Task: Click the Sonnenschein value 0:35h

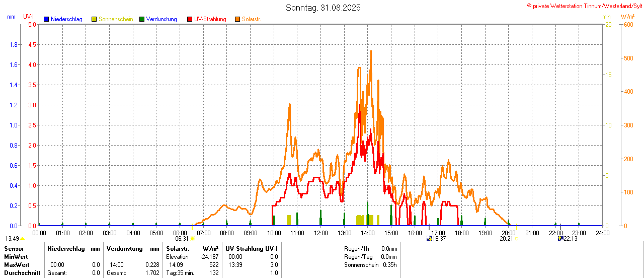Action: point(389,265)
